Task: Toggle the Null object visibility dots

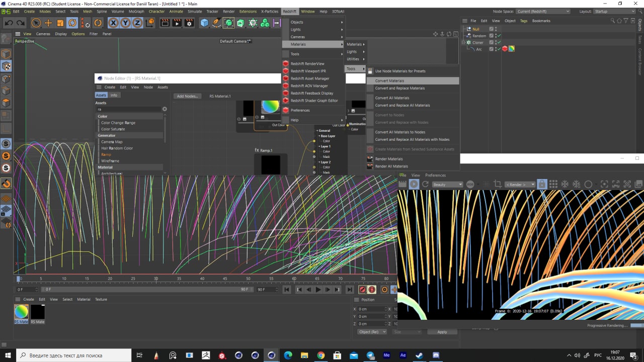Action: tap(496, 29)
